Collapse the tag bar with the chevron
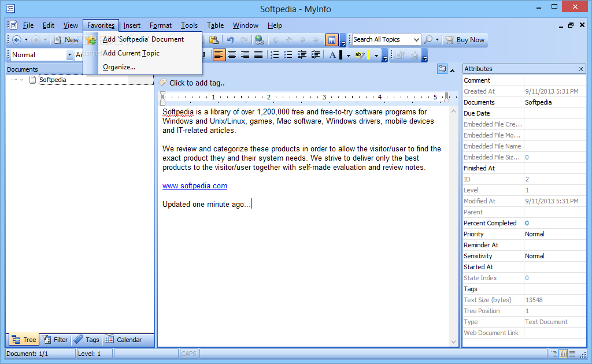 [452, 70]
